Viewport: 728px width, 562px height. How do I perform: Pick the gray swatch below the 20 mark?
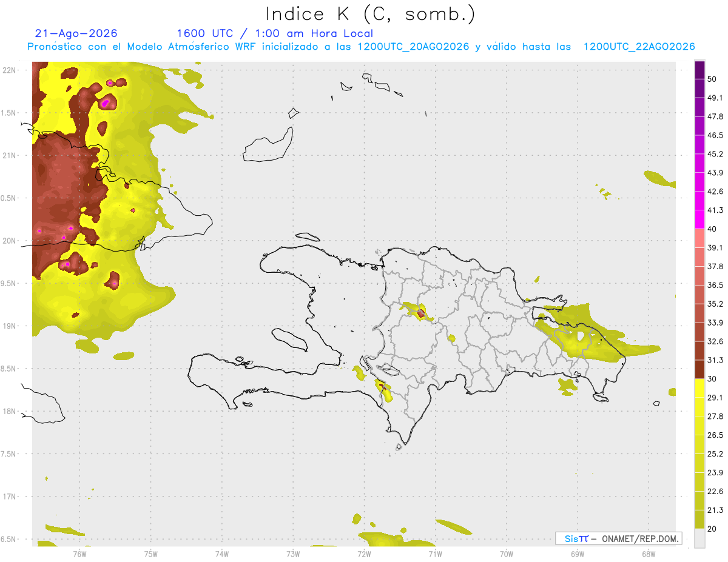click(x=699, y=538)
